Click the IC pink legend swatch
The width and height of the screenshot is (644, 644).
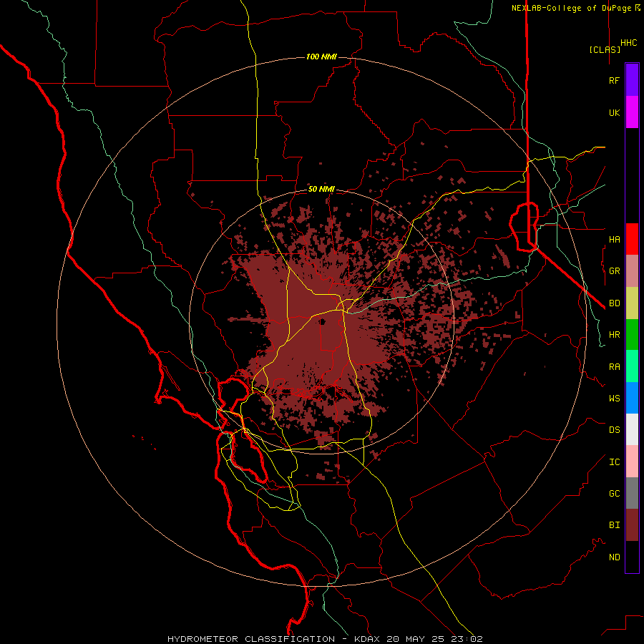pos(632,462)
